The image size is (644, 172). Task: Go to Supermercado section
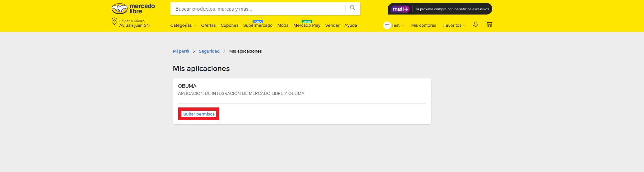click(x=258, y=25)
